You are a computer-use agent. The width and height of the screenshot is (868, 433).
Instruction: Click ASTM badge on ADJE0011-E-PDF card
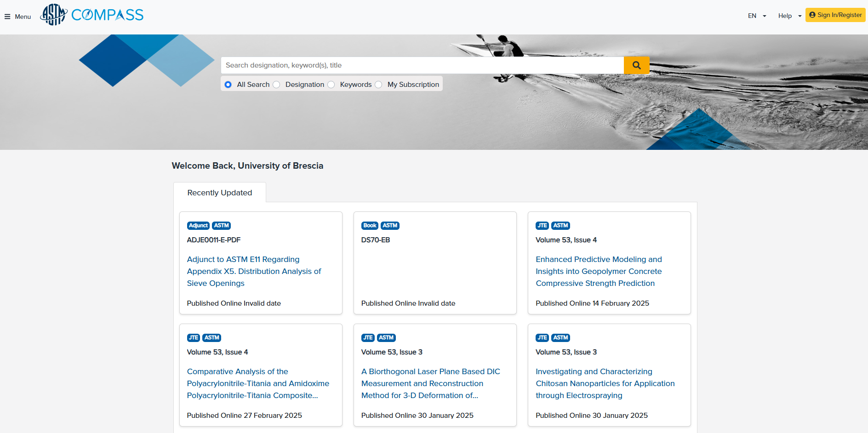pyautogui.click(x=221, y=226)
